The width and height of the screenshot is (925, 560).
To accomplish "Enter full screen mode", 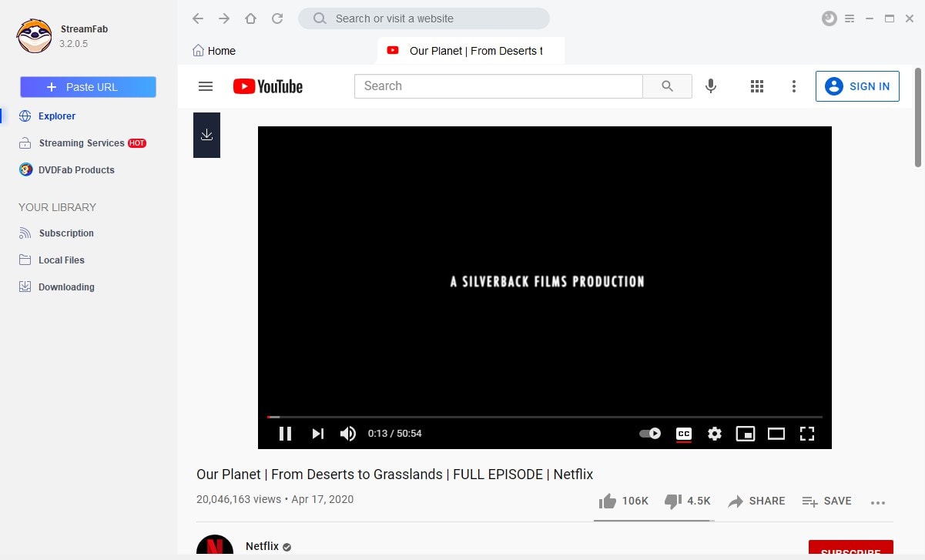I will click(x=807, y=434).
